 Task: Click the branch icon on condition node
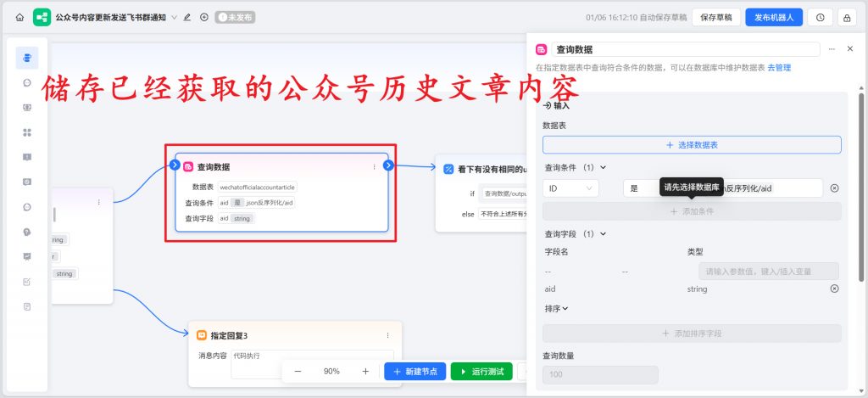[x=449, y=169]
